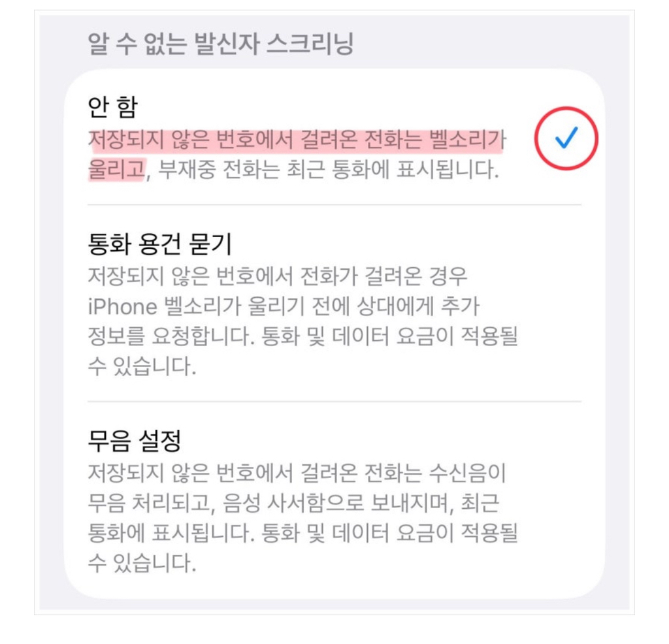This screenshot has width=669, height=644.
Task: Select the 안 함 option title
Action: click(x=112, y=106)
